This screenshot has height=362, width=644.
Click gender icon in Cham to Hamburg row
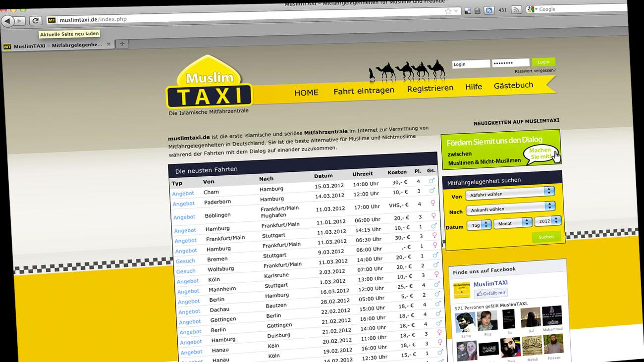(x=431, y=181)
